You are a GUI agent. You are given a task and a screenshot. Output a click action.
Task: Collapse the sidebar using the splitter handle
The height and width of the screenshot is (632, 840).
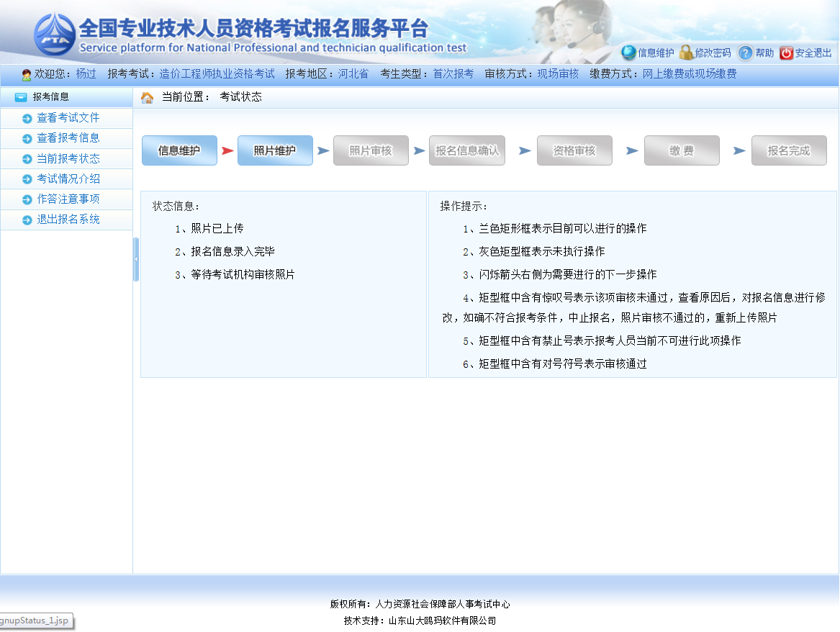point(135,259)
